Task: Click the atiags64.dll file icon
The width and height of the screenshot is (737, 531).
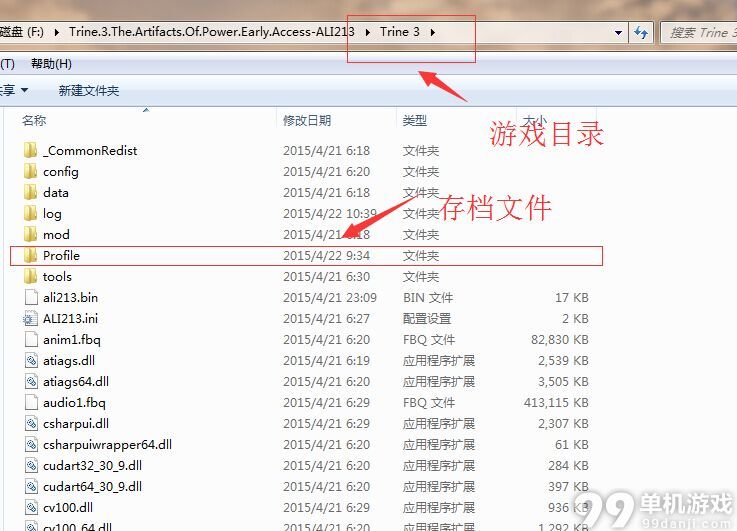Action: click(31, 382)
